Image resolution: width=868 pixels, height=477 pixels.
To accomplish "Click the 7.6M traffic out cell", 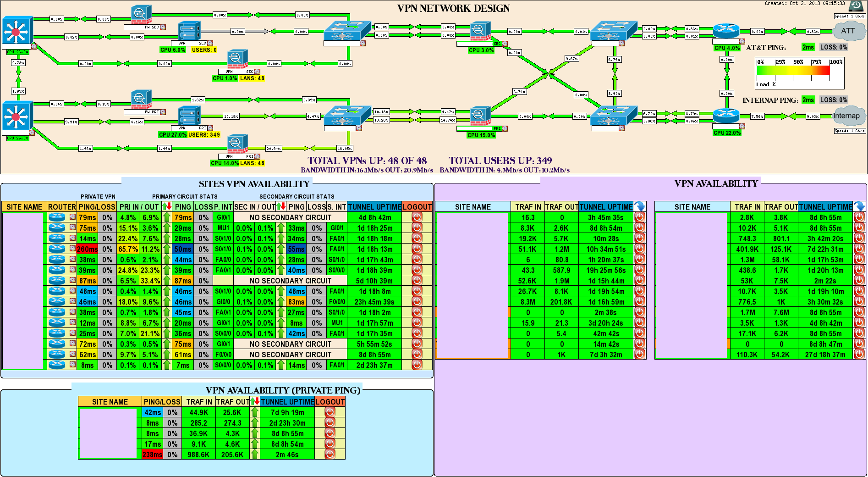I will (781, 312).
